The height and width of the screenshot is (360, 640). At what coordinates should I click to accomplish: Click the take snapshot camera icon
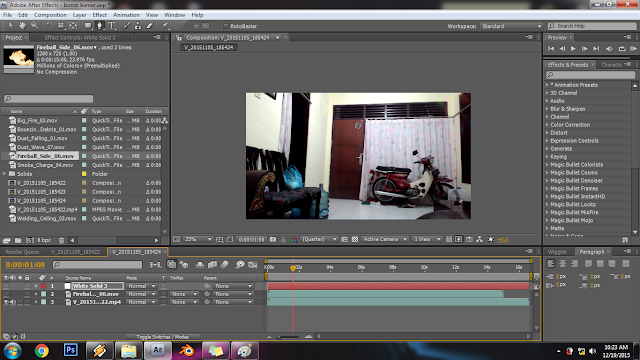coord(273,240)
